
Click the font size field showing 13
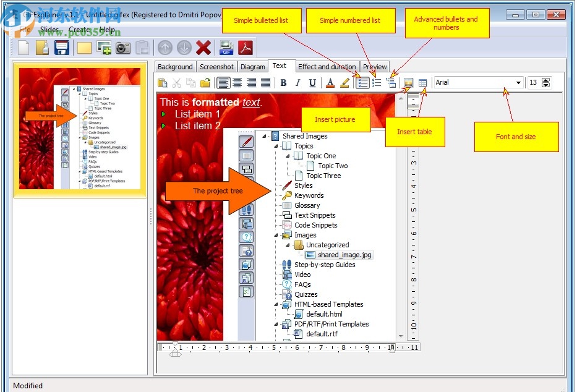tap(534, 83)
